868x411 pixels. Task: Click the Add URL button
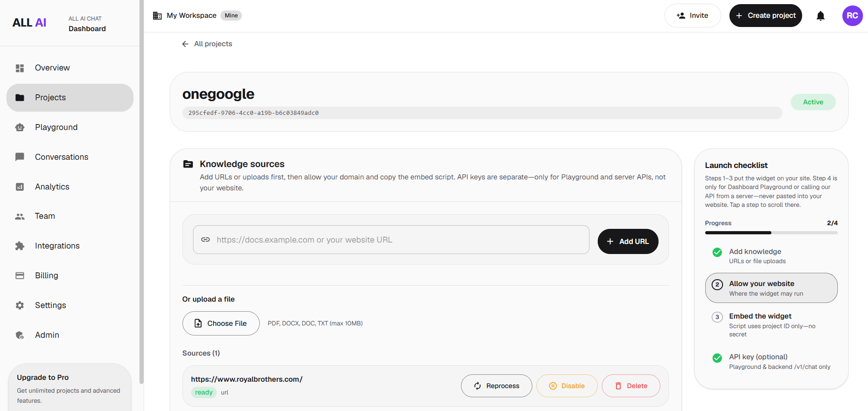coord(627,241)
